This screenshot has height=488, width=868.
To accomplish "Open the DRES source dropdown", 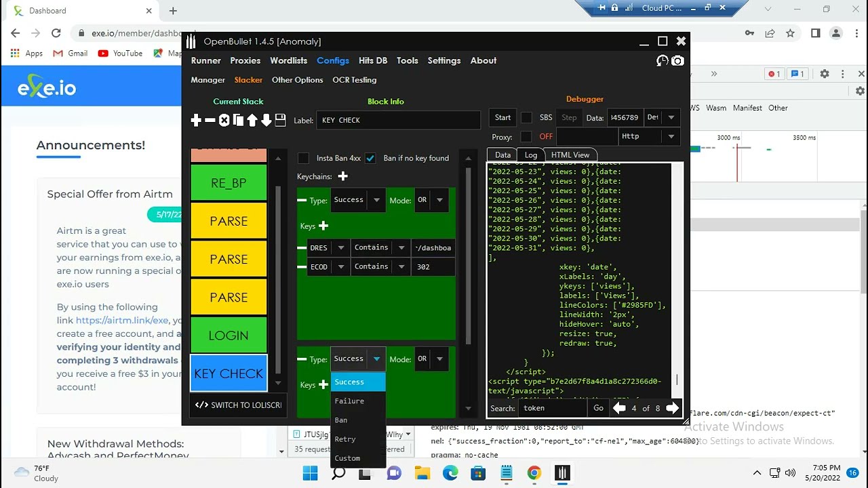I will [328, 248].
